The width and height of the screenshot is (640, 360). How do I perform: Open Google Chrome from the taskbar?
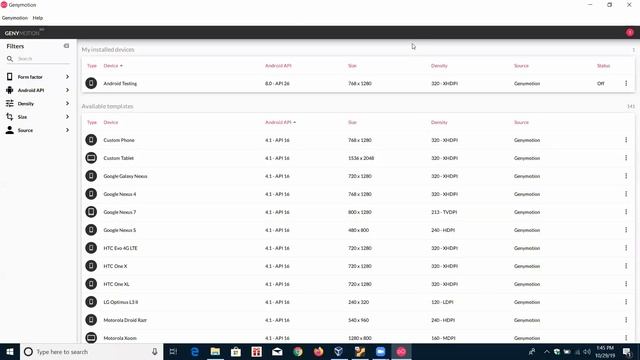tap(298, 352)
